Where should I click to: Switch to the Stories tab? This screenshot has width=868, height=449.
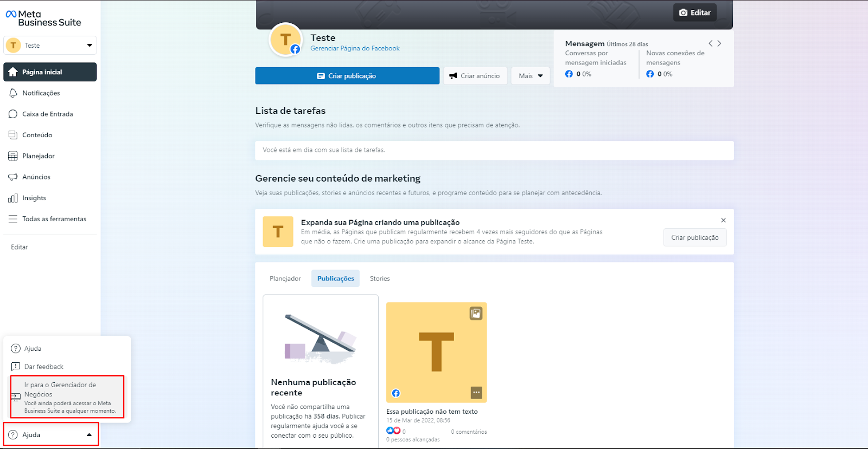click(380, 279)
